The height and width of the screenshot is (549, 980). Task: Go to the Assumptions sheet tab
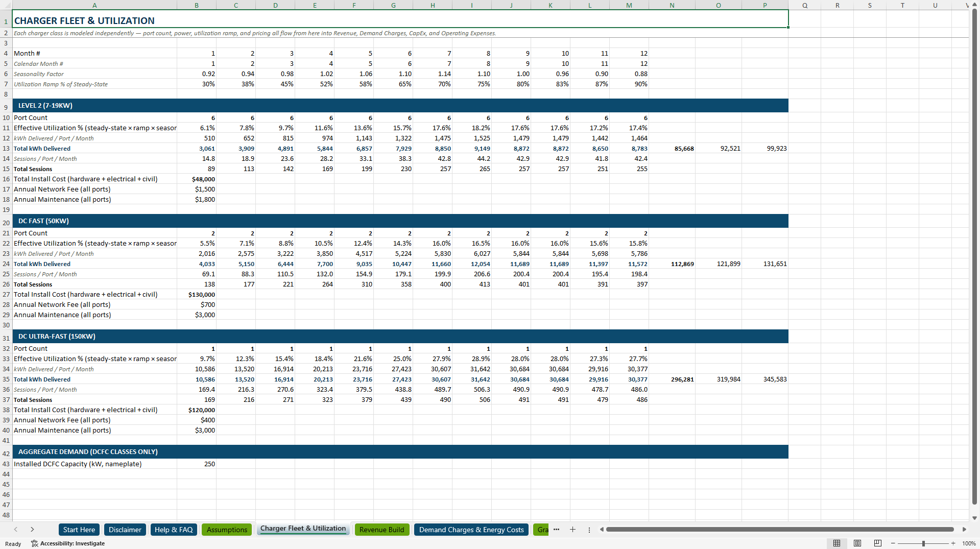pyautogui.click(x=227, y=530)
